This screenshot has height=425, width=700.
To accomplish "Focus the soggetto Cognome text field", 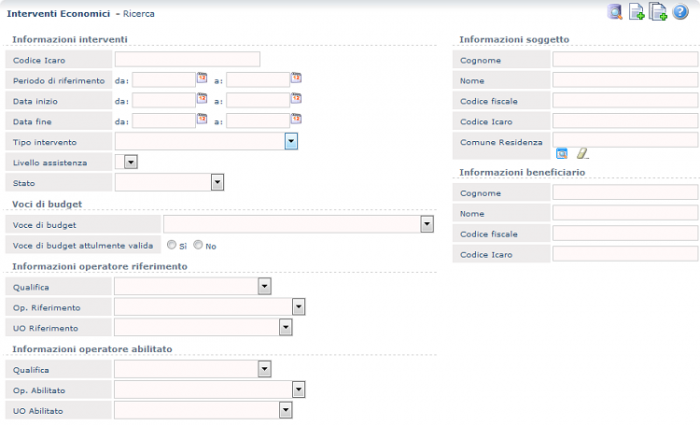I will point(625,60).
